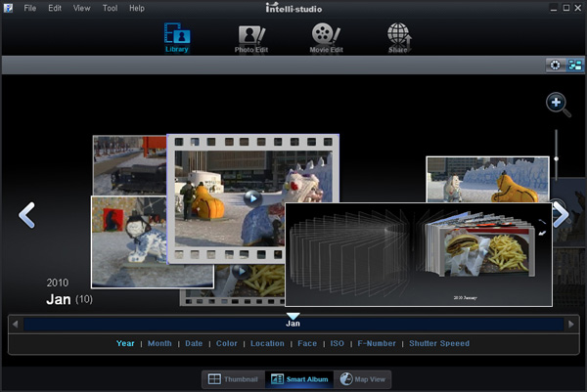Viewport: 587px width, 392px height.
Task: Open the Photo Edit section
Action: point(251,39)
